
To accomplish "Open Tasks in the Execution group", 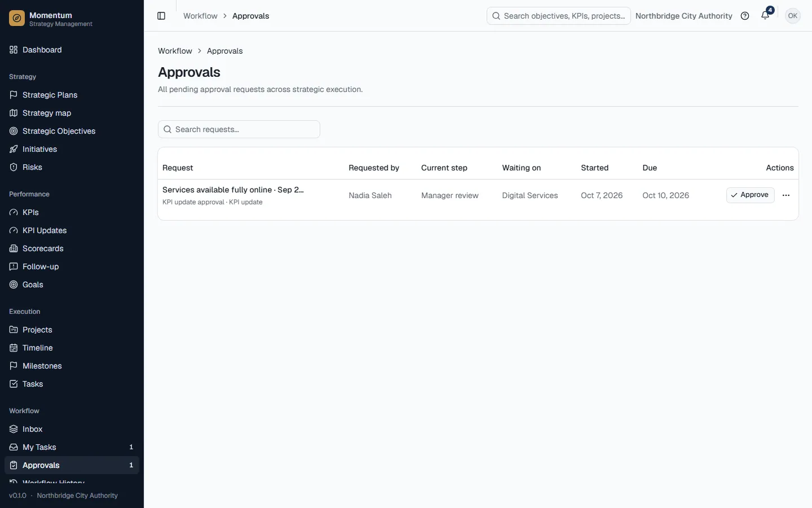I will [x=72, y=384].
